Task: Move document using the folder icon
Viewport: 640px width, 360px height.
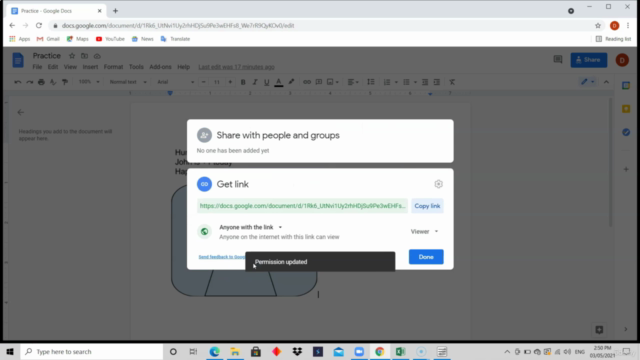Action: point(84,56)
